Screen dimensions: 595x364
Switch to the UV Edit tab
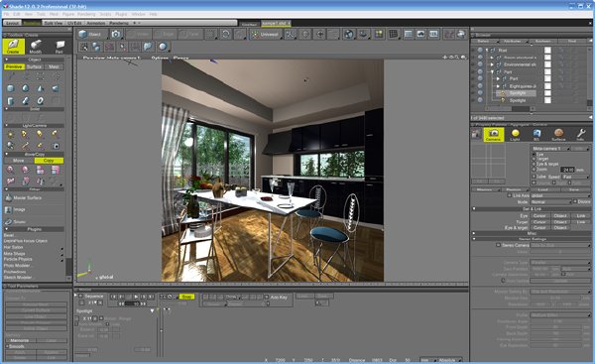(74, 23)
